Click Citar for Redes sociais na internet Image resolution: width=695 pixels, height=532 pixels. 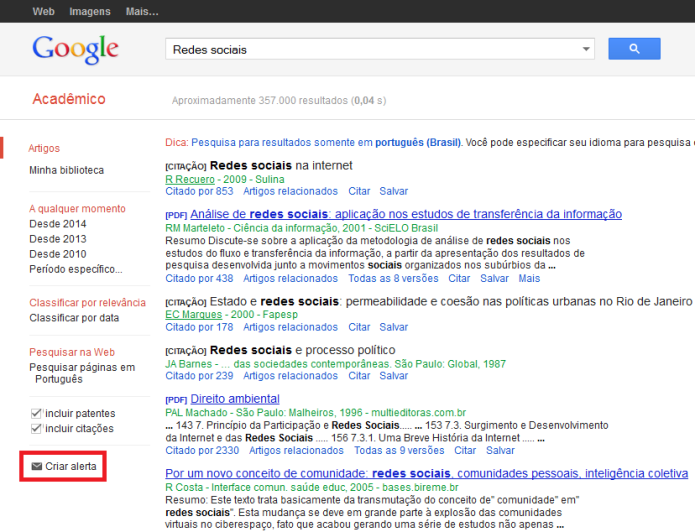(359, 192)
